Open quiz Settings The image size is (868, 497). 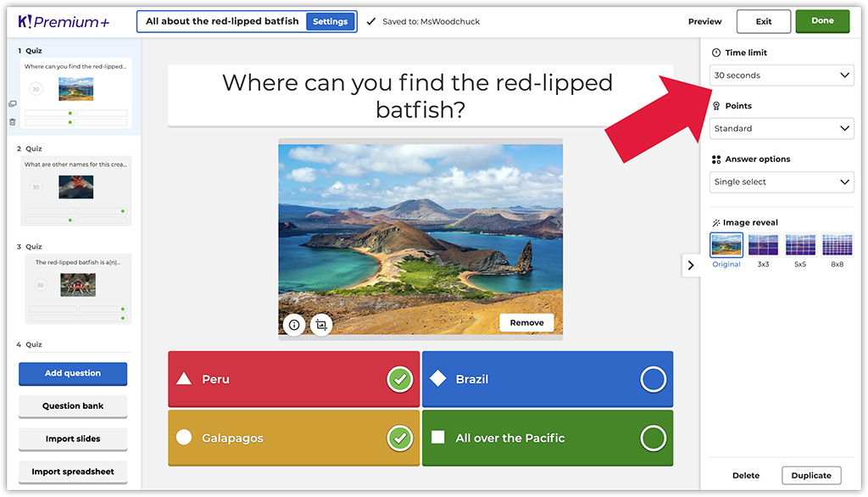tap(331, 20)
